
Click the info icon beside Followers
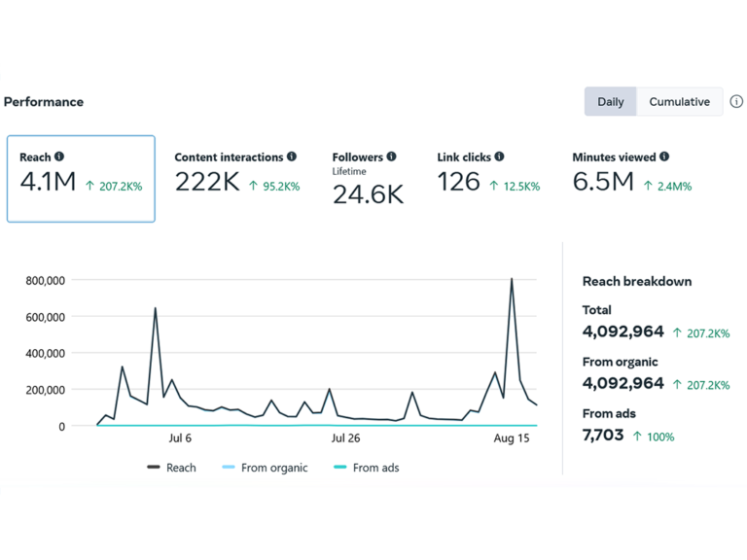pos(391,157)
